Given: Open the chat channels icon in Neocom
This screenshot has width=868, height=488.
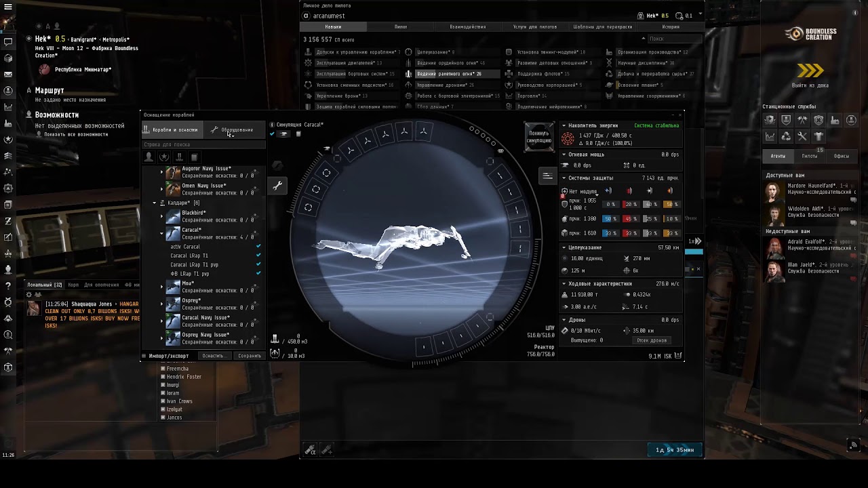Looking at the screenshot, I should pyautogui.click(x=8, y=42).
